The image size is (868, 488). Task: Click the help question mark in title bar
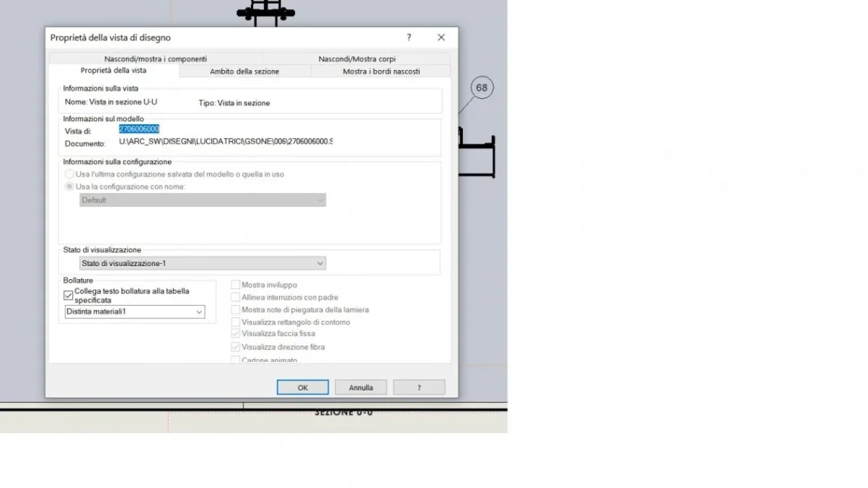[409, 37]
